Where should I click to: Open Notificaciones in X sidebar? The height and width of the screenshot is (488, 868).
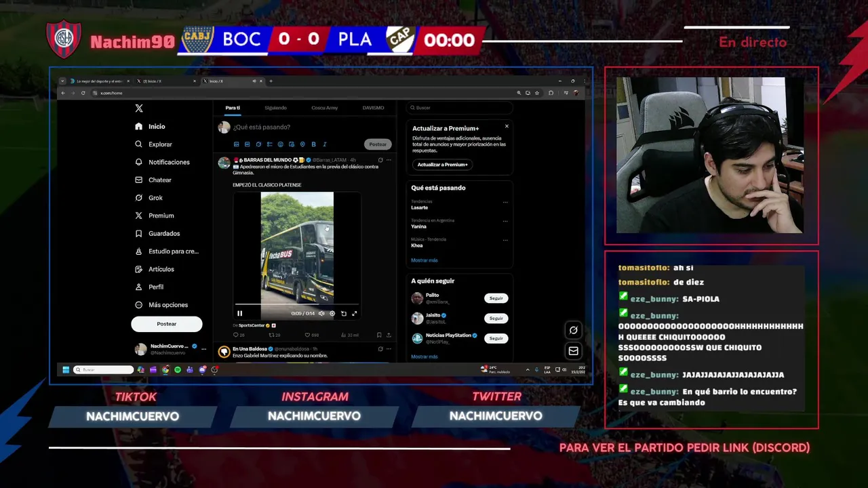(162, 162)
